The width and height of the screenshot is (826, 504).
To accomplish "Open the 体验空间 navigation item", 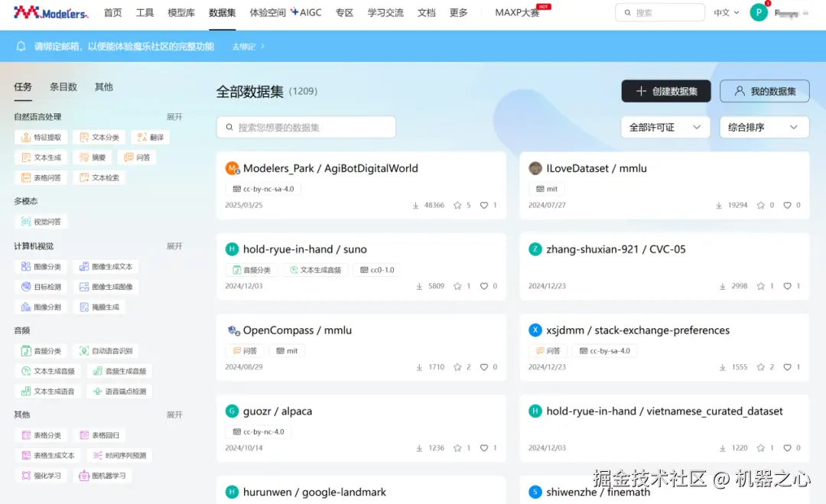I will click(268, 13).
